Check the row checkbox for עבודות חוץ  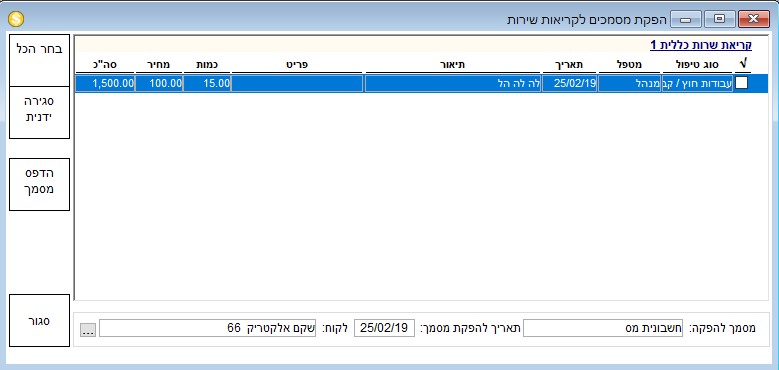pyautogui.click(x=741, y=83)
